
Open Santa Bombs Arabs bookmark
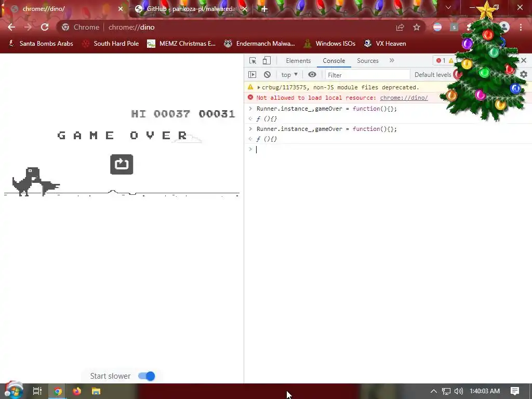pos(41,44)
